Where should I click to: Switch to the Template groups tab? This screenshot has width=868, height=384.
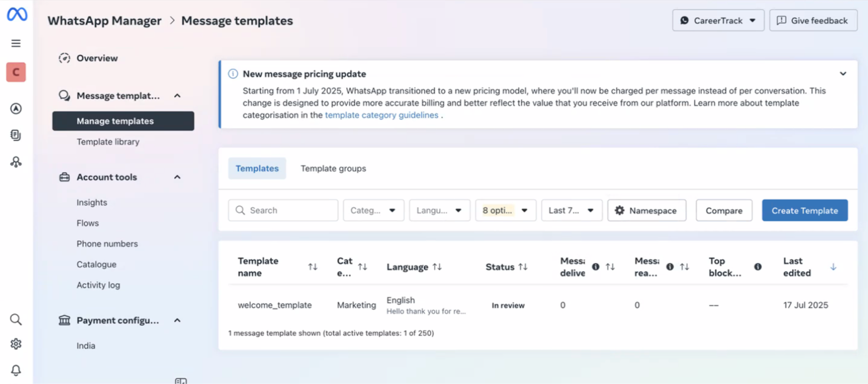click(x=333, y=168)
